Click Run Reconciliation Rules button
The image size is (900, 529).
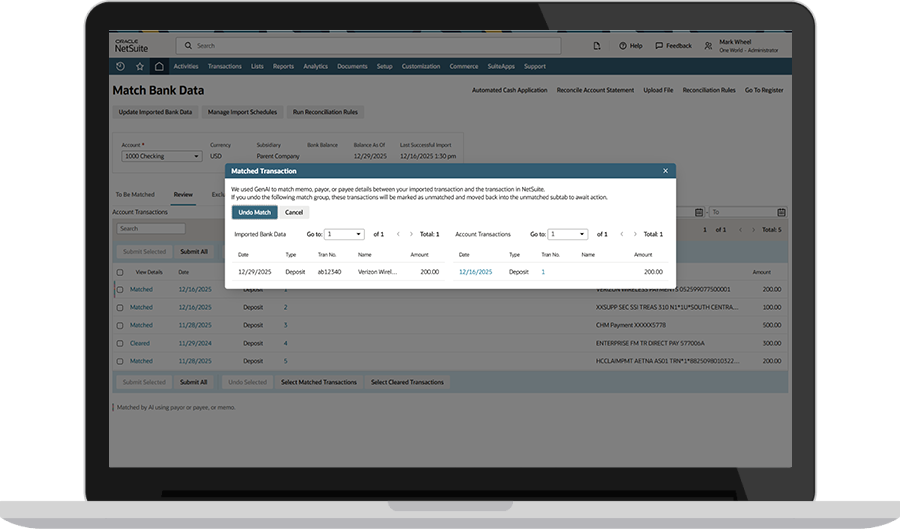(x=325, y=112)
